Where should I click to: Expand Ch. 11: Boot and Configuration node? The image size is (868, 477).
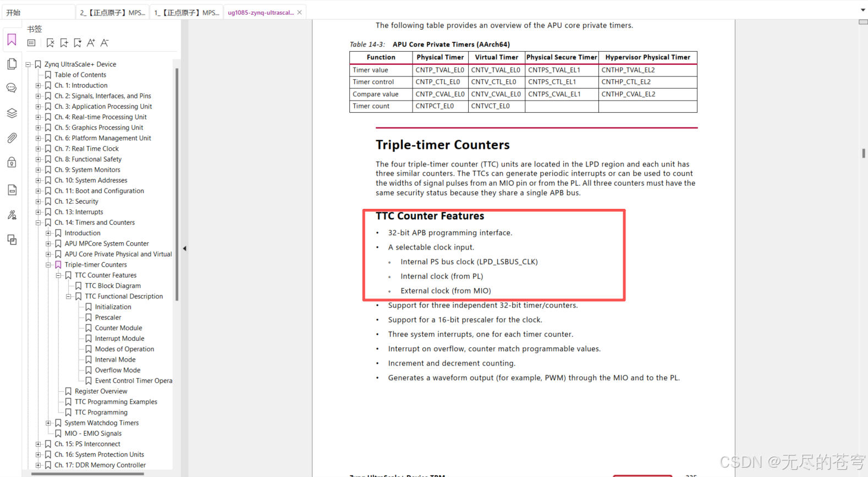pyautogui.click(x=38, y=191)
